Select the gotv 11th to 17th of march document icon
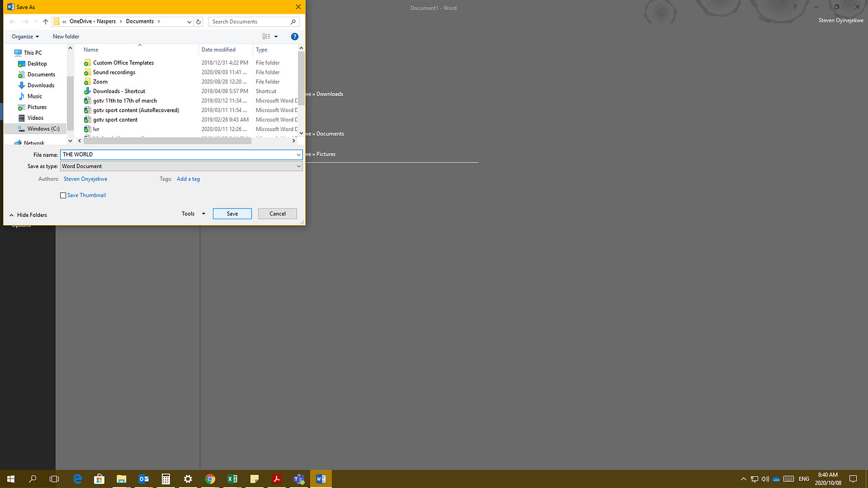The image size is (868, 488). (87, 101)
